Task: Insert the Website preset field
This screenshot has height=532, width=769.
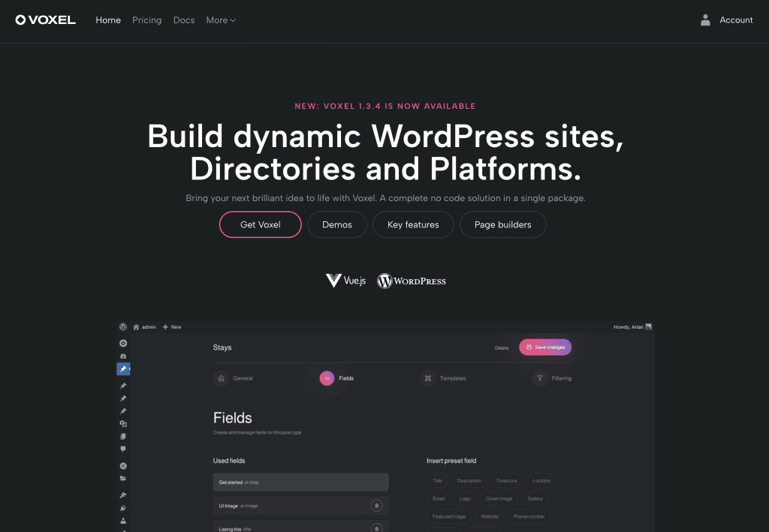Action: click(490, 516)
